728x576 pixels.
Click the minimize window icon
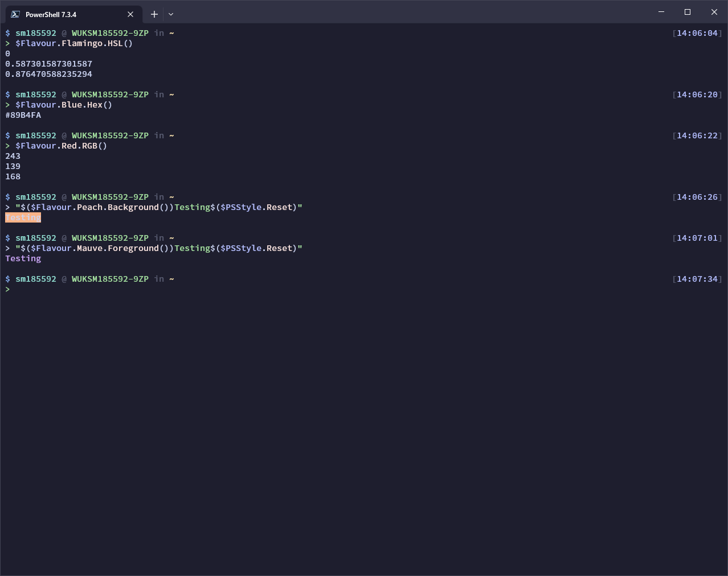pyautogui.click(x=661, y=11)
